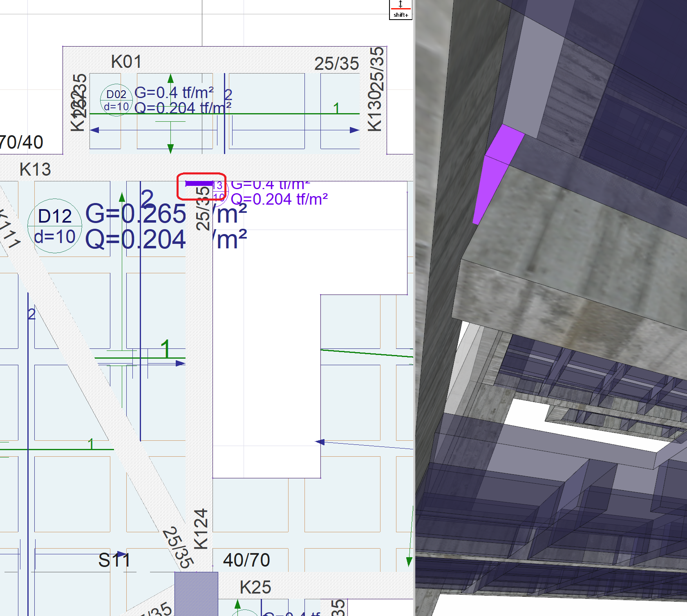Select the K13 beam label
This screenshot has width=687, height=616.
[35, 170]
